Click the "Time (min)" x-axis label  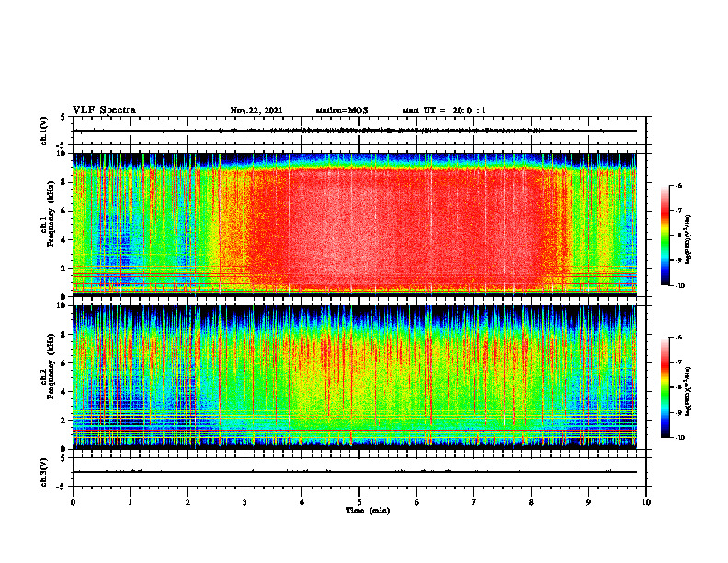(x=368, y=510)
